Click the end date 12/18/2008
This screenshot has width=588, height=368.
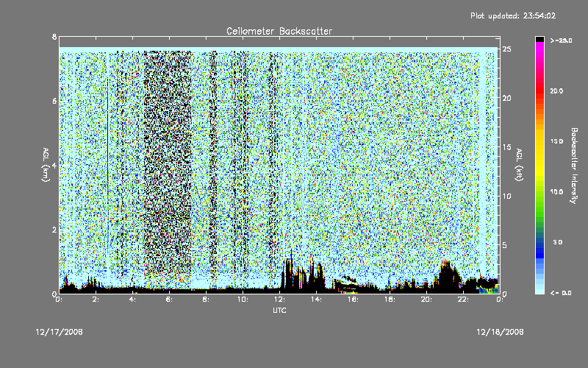coord(500,332)
